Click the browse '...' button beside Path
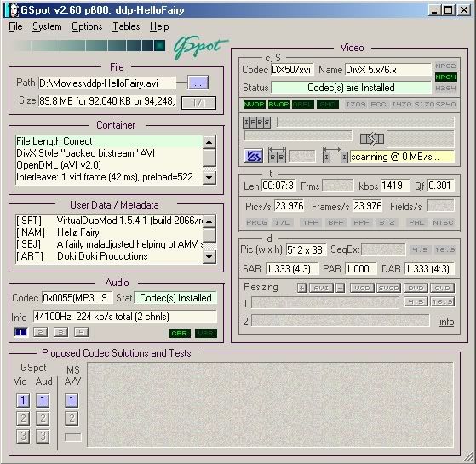The width and height of the screenshot is (476, 464). tap(198, 83)
